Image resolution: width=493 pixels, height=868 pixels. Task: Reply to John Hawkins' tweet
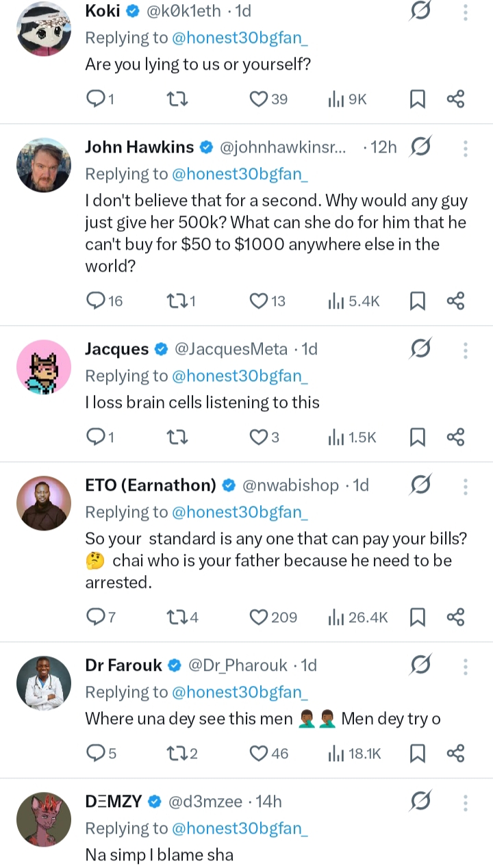pos(95,301)
